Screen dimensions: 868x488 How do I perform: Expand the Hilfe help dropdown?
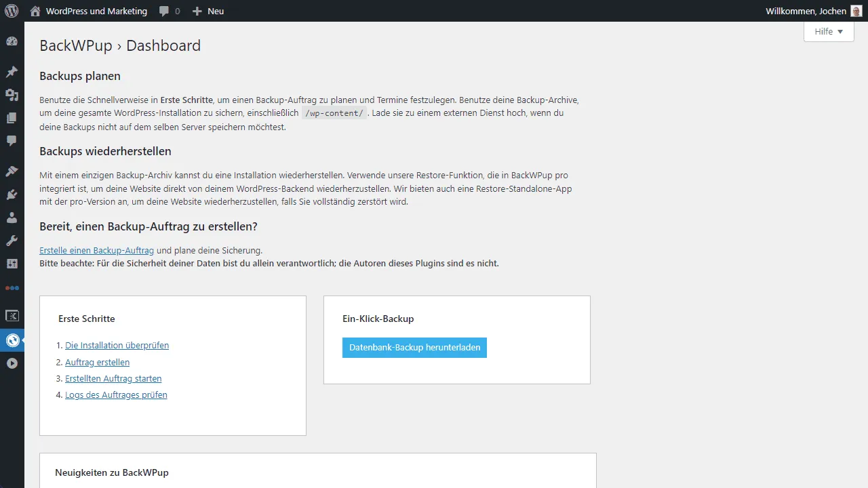(x=829, y=31)
